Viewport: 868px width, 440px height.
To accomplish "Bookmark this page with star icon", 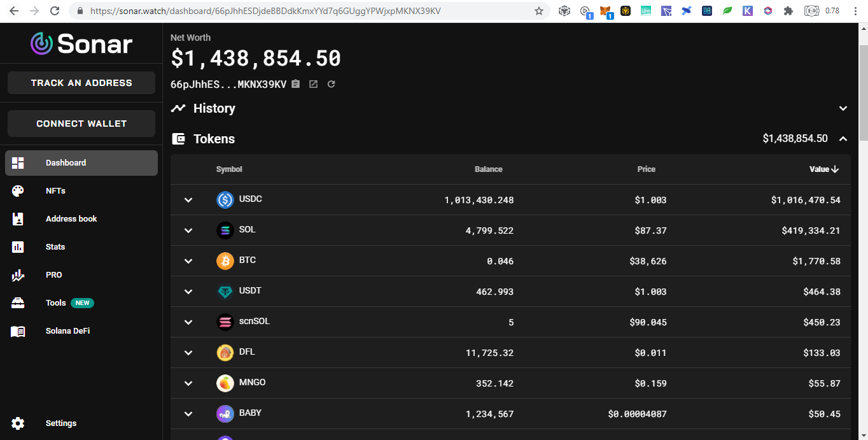I will [x=539, y=11].
